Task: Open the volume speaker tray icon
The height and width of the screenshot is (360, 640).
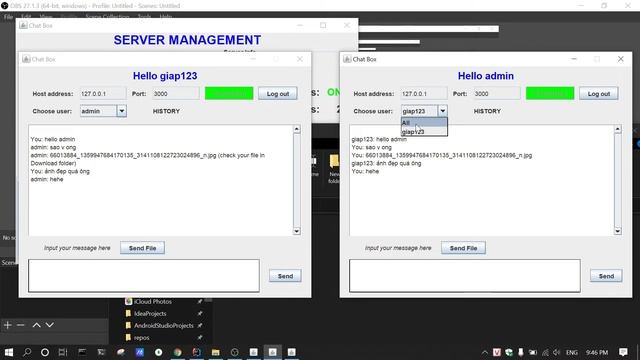Action: coord(557,352)
